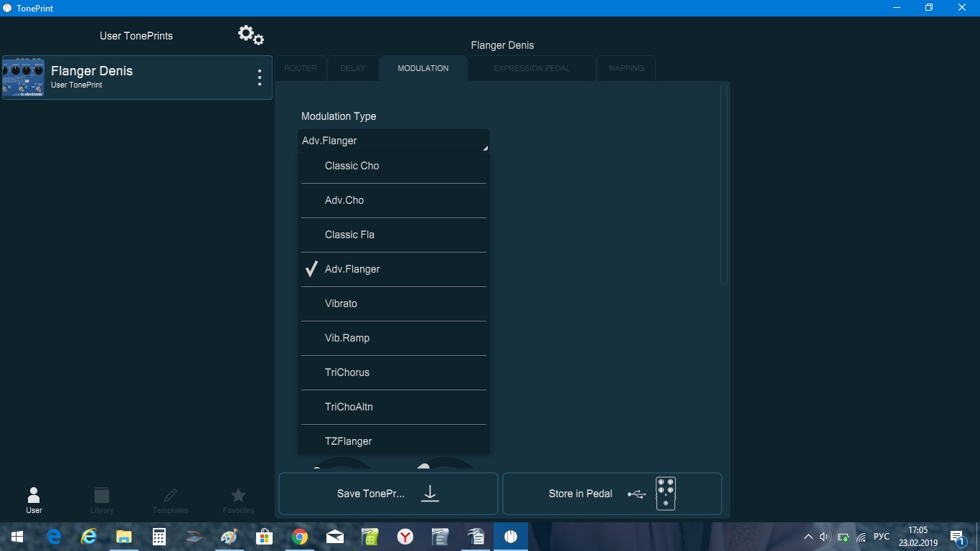The image size is (980, 551).
Task: Open Wi-Fi network settings in tray
Action: (861, 537)
